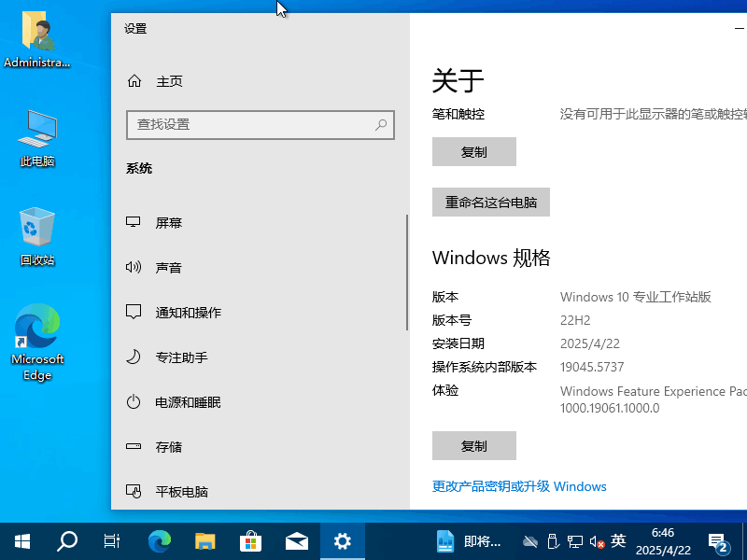The width and height of the screenshot is (747, 560).
Task: Open 更改产品密钥或升级 Windows link
Action: [519, 486]
